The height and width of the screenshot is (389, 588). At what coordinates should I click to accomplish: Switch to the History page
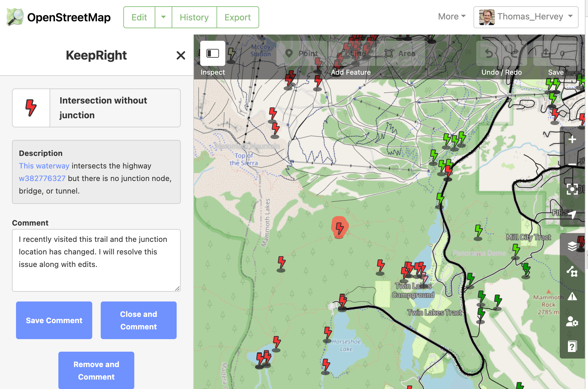click(x=194, y=17)
